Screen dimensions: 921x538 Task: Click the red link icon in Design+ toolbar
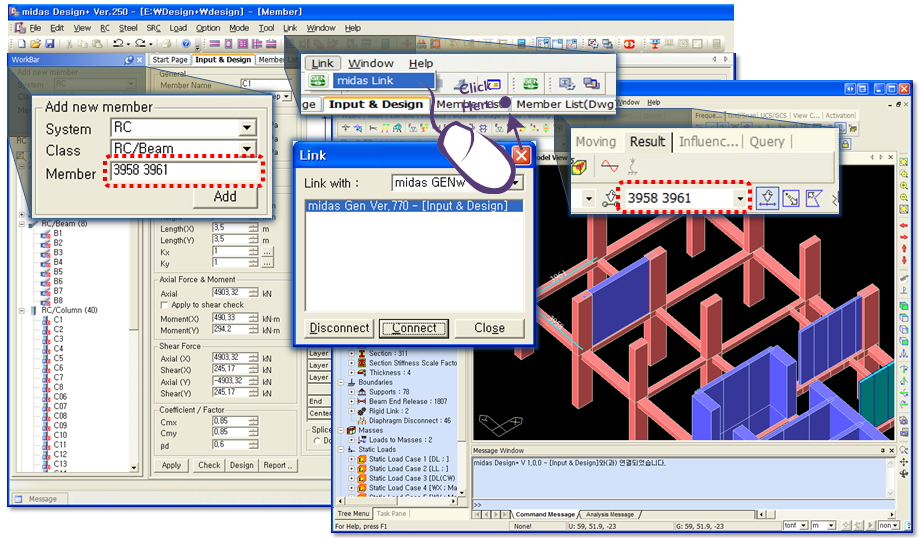pyautogui.click(x=629, y=43)
